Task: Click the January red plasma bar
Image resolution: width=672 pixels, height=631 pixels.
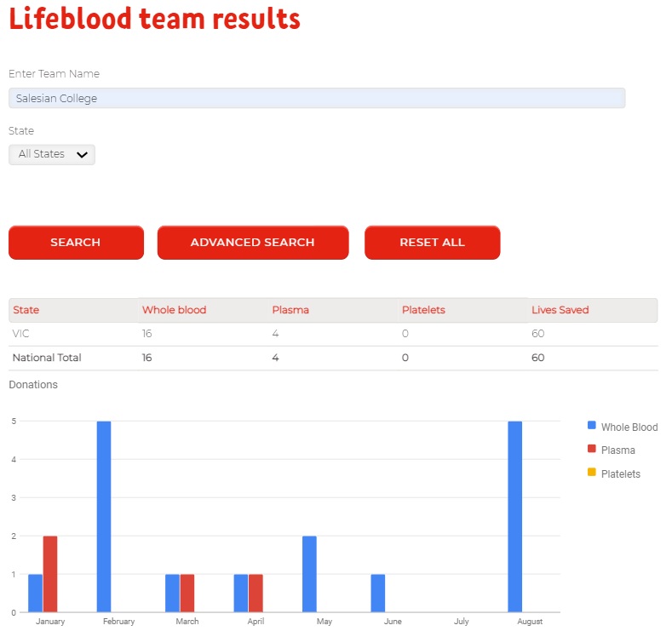Action: pyautogui.click(x=50, y=574)
